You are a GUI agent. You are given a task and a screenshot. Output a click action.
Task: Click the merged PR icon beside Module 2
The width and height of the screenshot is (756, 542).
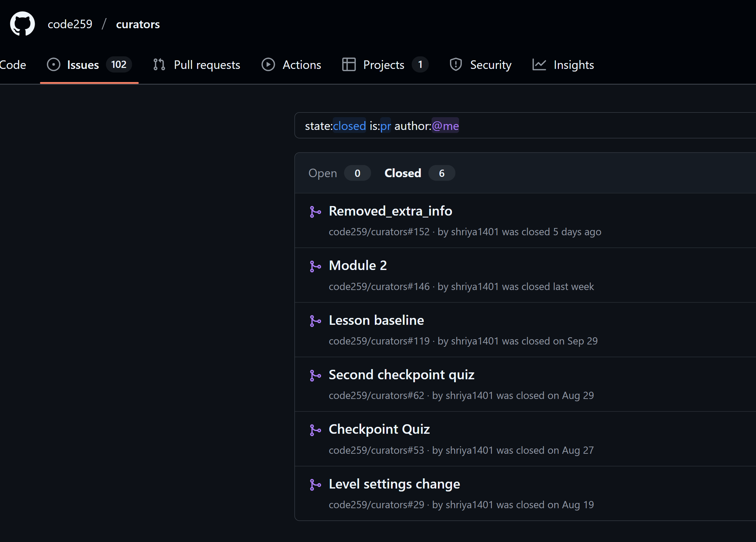(x=315, y=266)
